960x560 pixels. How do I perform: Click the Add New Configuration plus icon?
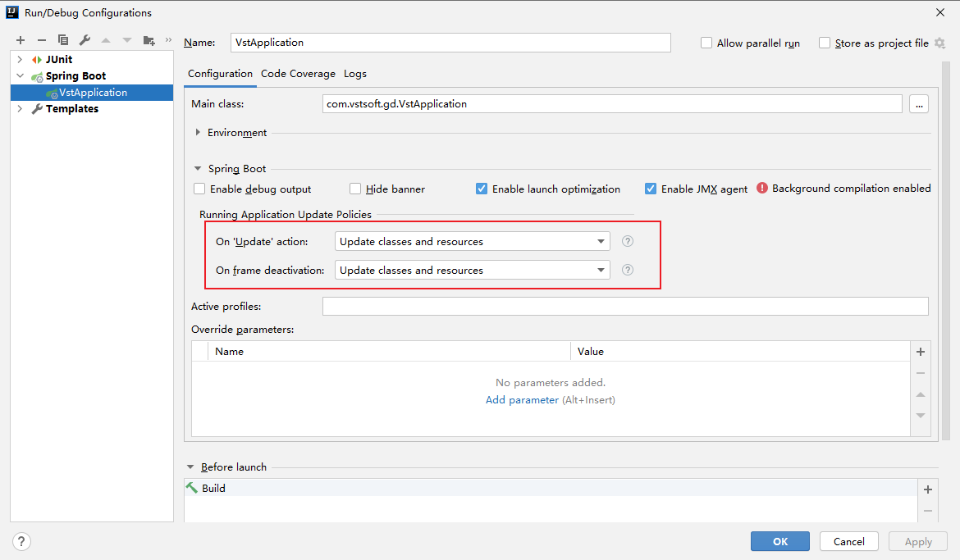21,40
